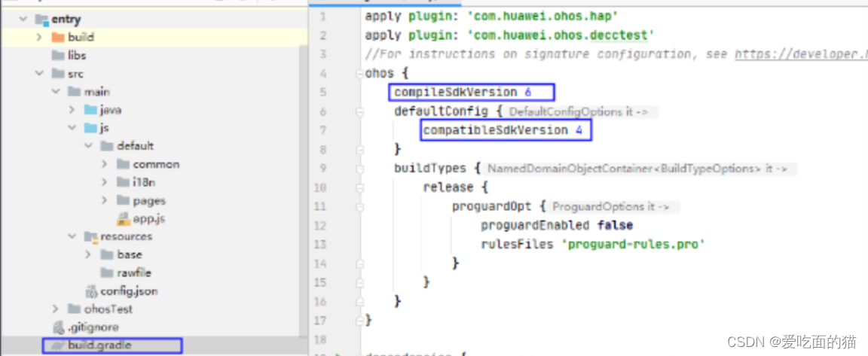Screen dimensions: 868x356
Task: Fold the buildTypes block at line 9
Action: (360, 168)
